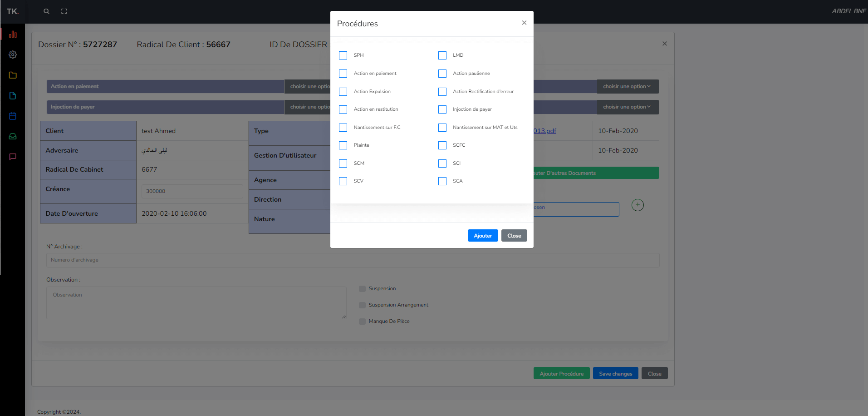Tick the SCFC checkbox

(x=442, y=145)
